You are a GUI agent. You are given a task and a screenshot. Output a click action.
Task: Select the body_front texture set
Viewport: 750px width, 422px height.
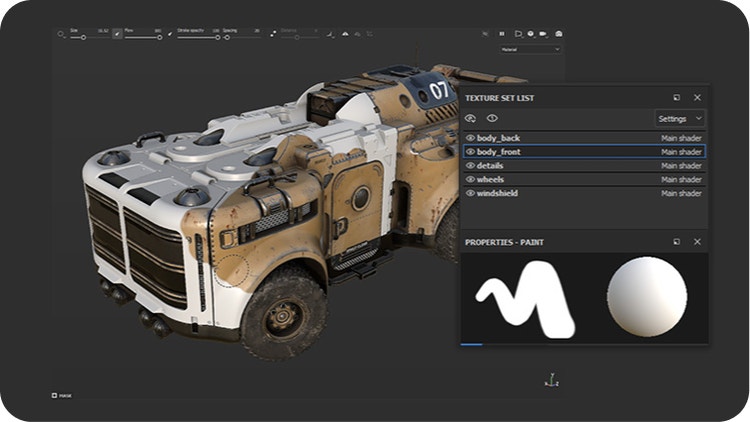pos(499,152)
